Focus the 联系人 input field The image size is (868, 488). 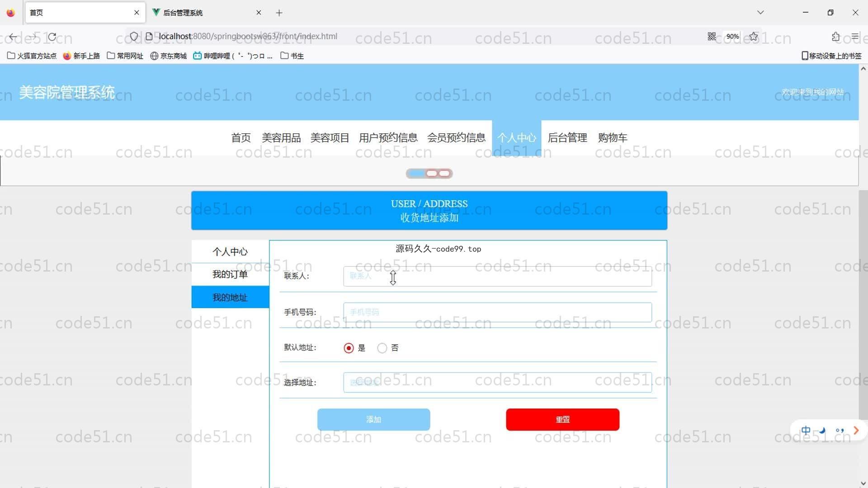click(x=497, y=276)
